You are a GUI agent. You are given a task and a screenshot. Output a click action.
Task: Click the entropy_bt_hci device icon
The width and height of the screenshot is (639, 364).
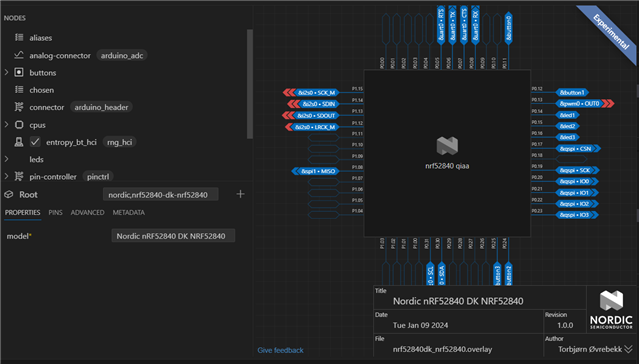[19, 142]
